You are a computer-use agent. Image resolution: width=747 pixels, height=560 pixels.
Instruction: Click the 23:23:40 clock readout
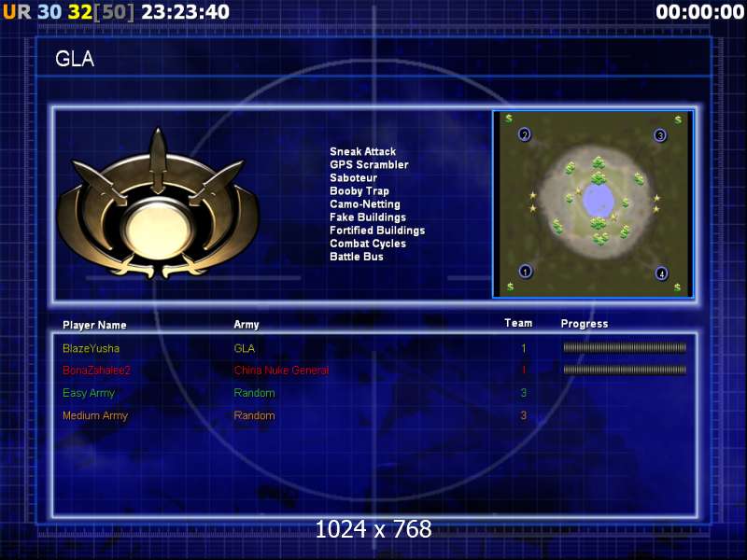(x=185, y=12)
